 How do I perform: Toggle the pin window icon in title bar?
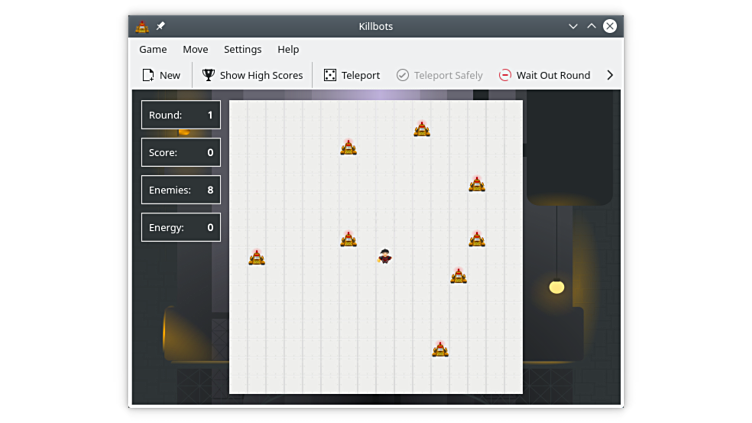[161, 26]
